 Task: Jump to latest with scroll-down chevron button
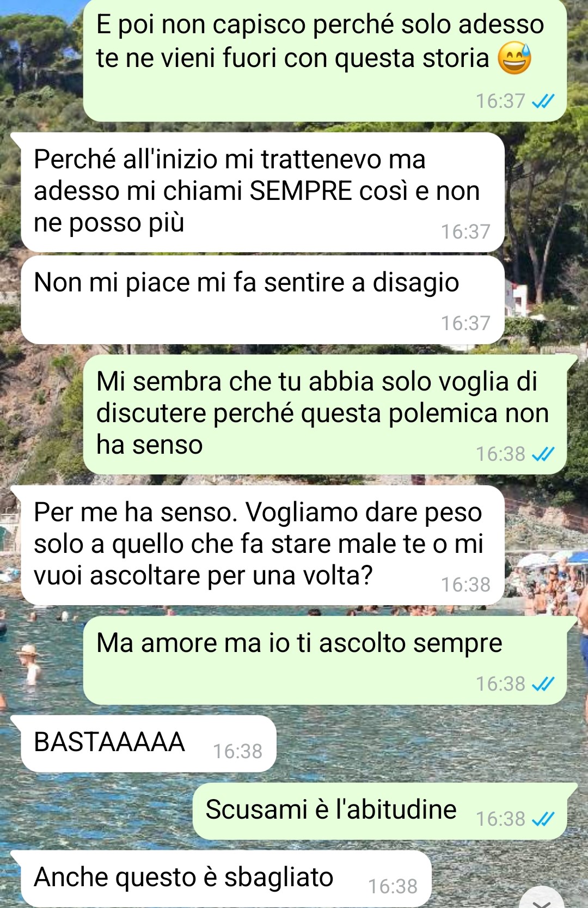coord(542,899)
